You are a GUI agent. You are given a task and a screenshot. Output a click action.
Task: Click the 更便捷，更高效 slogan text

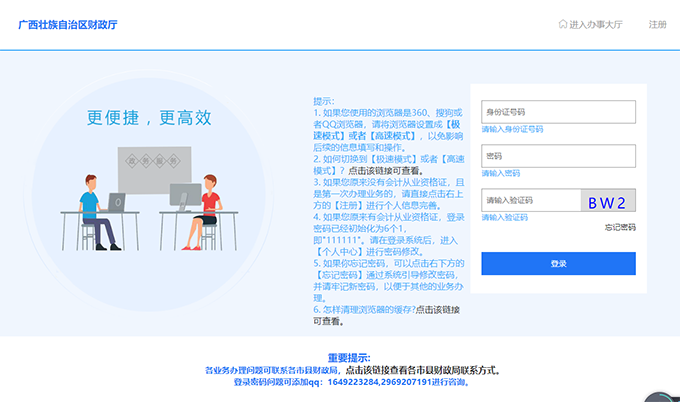tap(149, 118)
